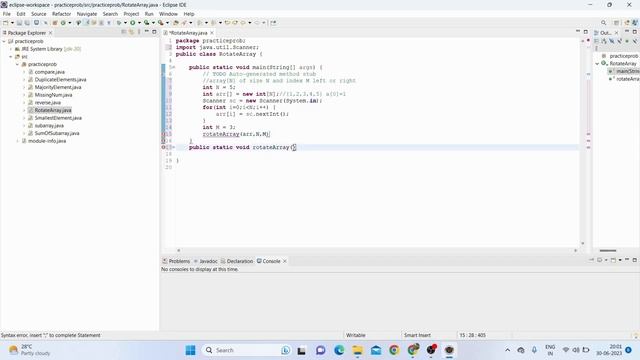Collapse the src folder node
Screen dimensions: 640x360
(11, 57)
